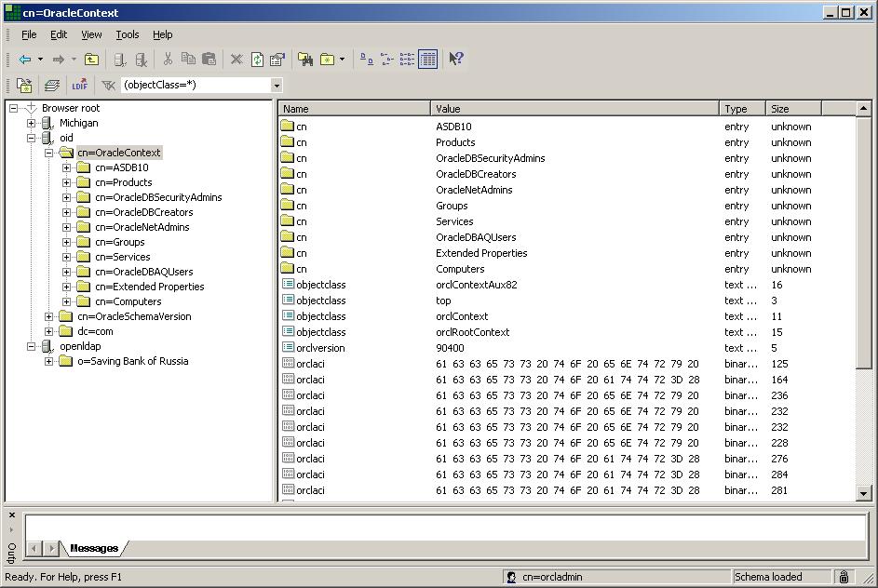Click the Copy toolbar icon
This screenshot has width=878, height=588.
pyautogui.click(x=188, y=59)
